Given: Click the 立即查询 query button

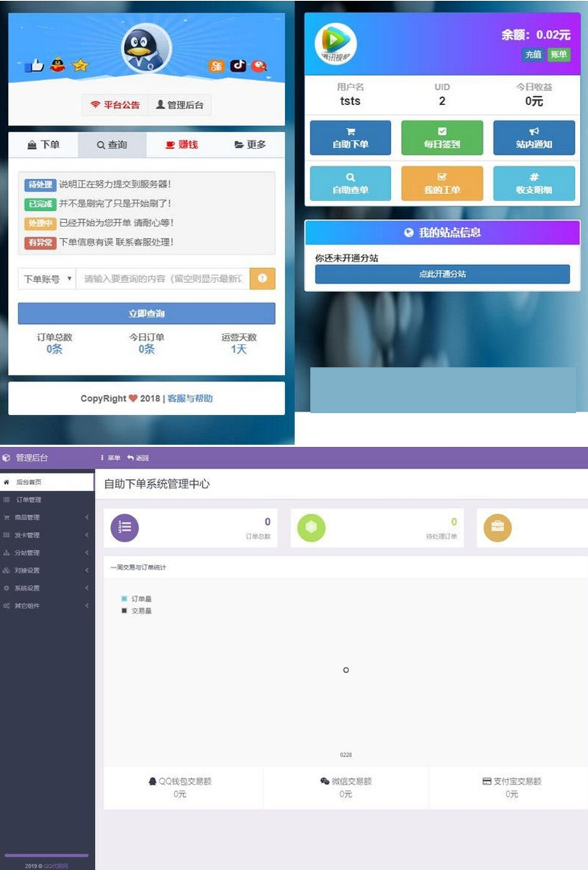Looking at the screenshot, I should pyautogui.click(x=146, y=313).
